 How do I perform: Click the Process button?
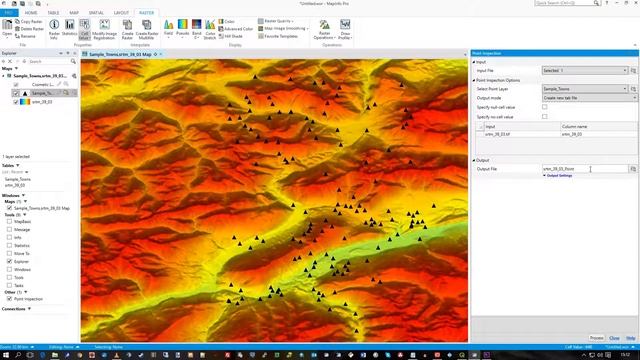point(596,338)
